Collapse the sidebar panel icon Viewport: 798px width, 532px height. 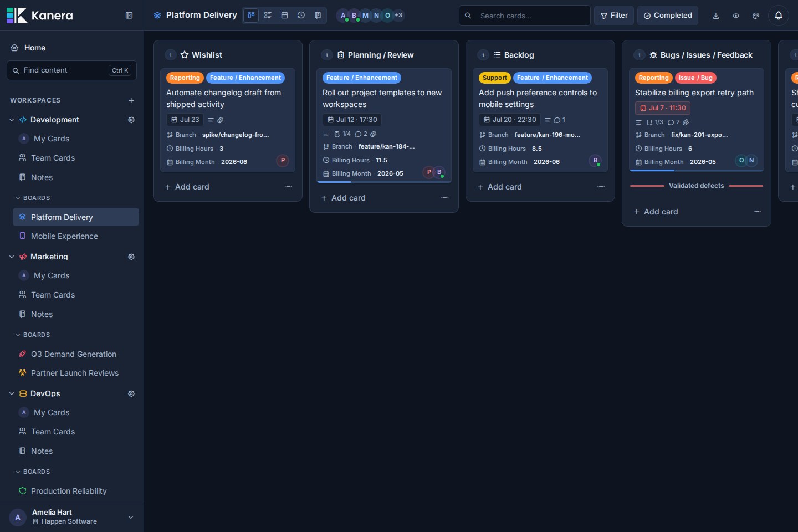pyautogui.click(x=129, y=16)
